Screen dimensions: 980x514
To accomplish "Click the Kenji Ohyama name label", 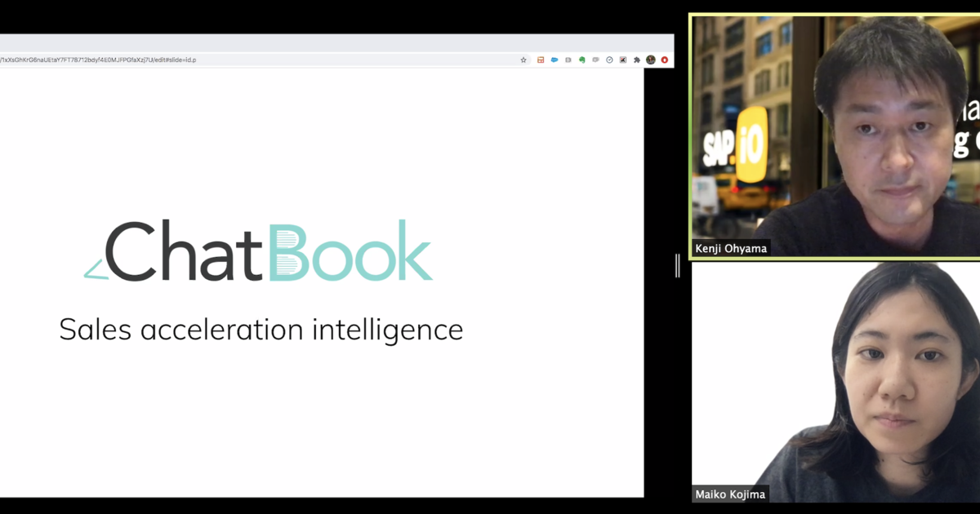I will (731, 248).
